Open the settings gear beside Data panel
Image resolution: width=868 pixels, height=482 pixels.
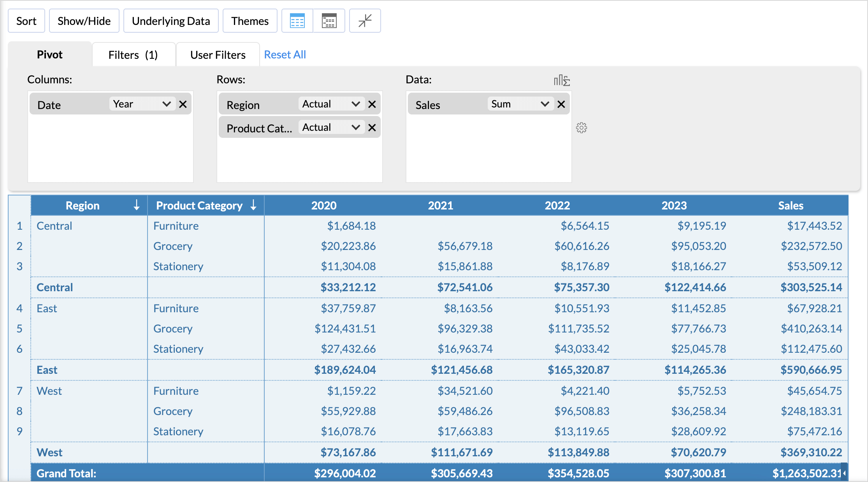pos(582,128)
